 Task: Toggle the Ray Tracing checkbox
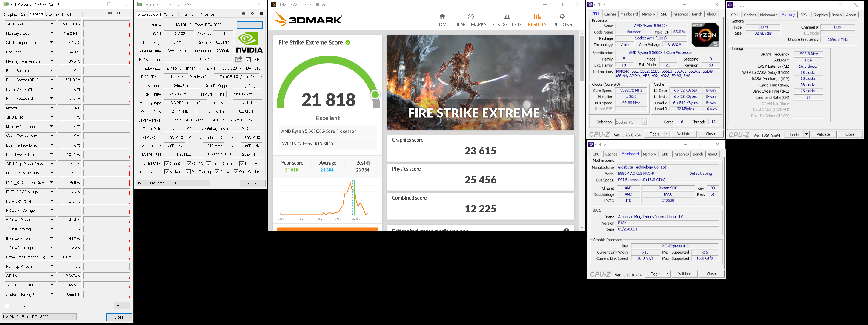[188, 172]
